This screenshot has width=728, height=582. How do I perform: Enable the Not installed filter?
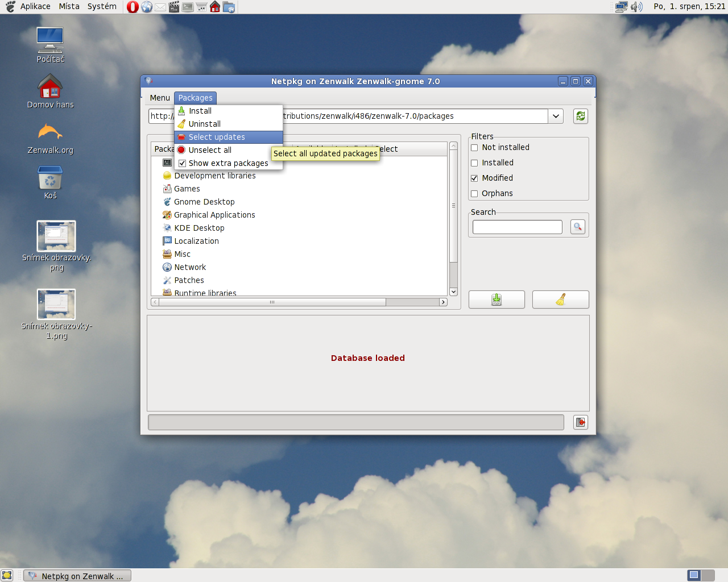coord(474,148)
